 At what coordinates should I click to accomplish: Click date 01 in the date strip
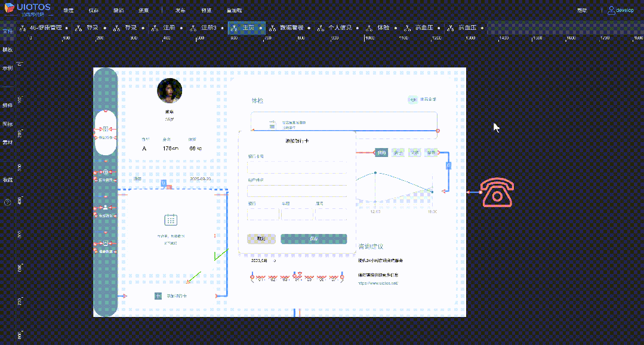click(260, 279)
